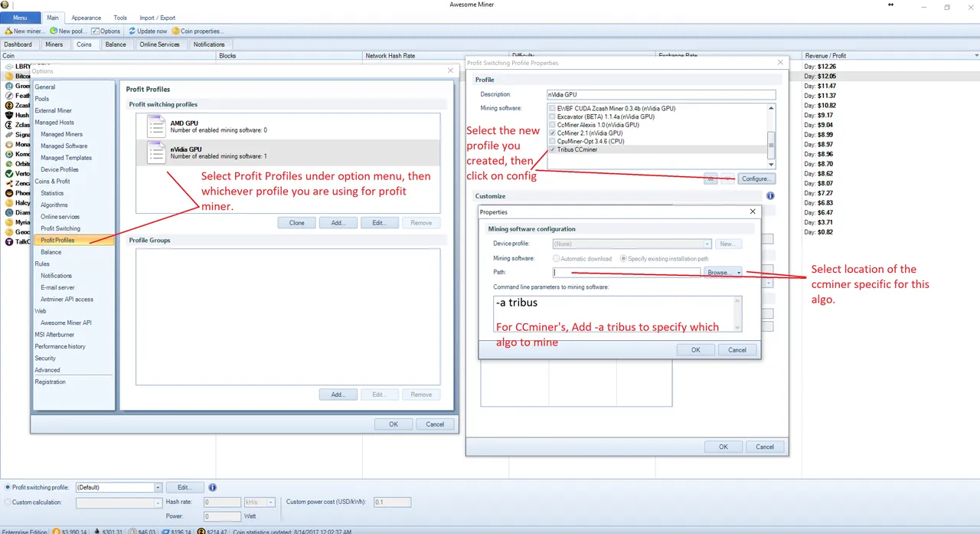Click the Groestlcoin coin icon in the list

9,86
